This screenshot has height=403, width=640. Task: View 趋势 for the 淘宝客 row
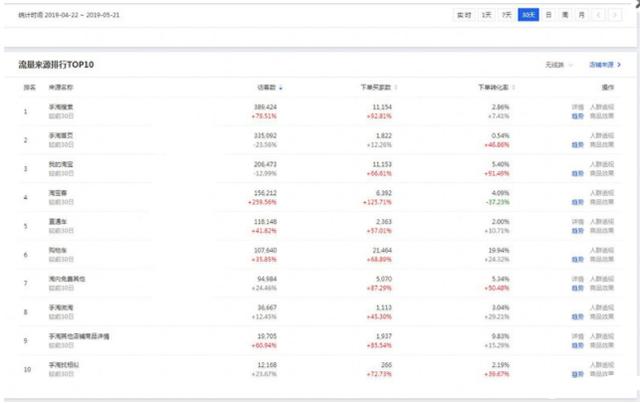click(577, 203)
